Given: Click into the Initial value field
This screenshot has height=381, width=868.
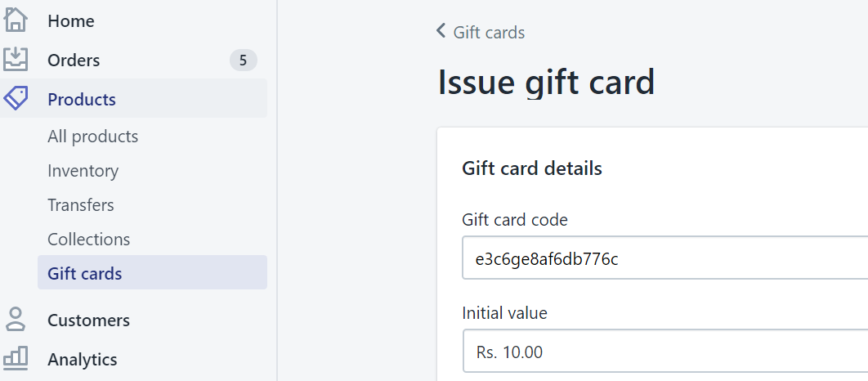Looking at the screenshot, I should (664, 352).
